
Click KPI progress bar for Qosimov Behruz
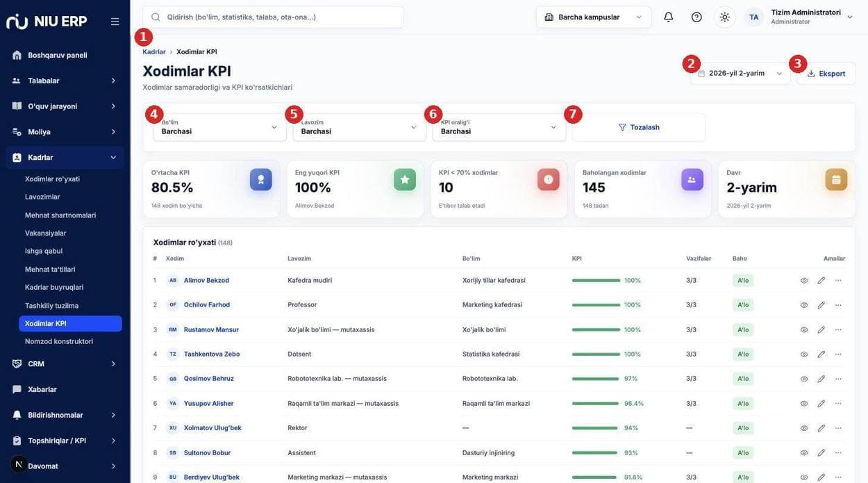pyautogui.click(x=596, y=379)
